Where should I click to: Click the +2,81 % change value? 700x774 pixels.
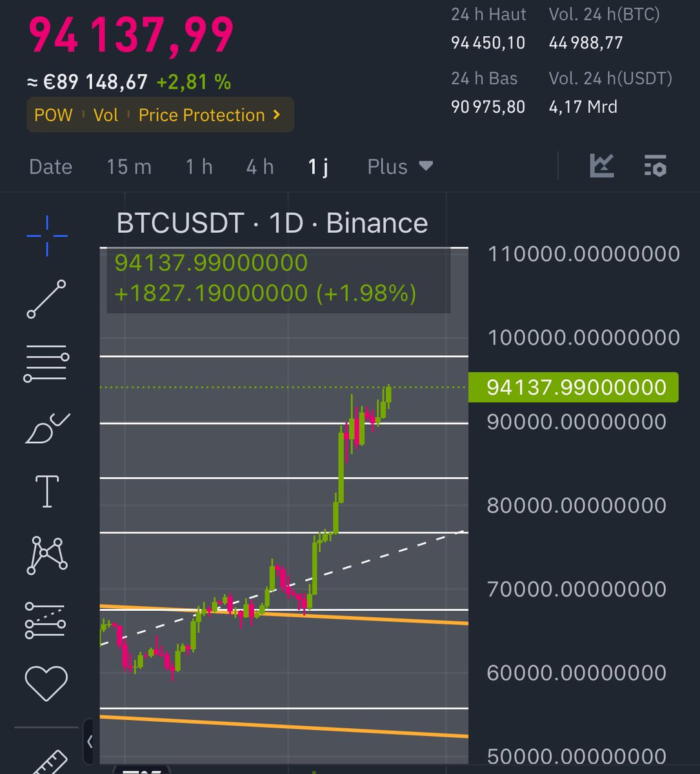click(194, 83)
